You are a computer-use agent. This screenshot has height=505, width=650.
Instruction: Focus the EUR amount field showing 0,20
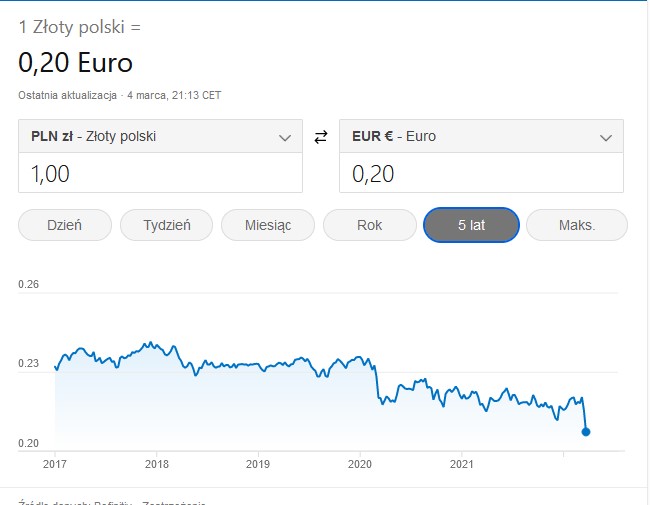click(481, 174)
